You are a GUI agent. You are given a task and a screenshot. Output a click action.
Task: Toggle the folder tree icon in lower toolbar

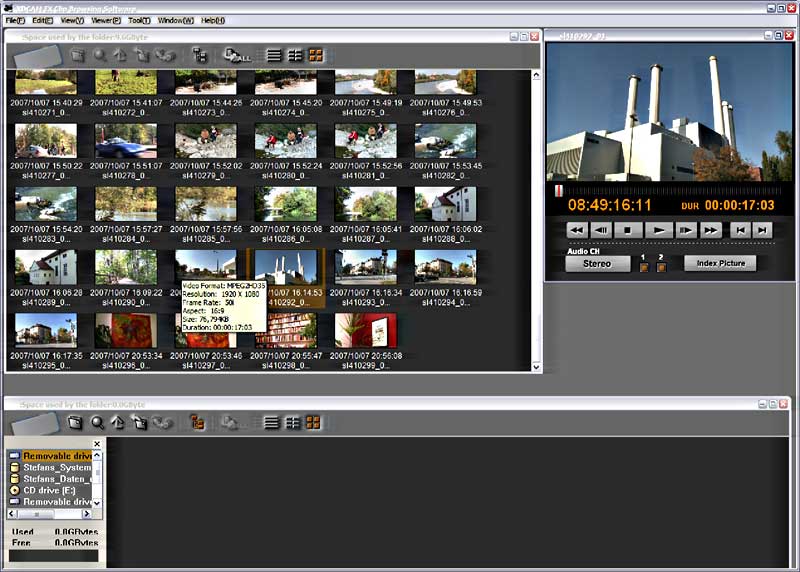197,423
